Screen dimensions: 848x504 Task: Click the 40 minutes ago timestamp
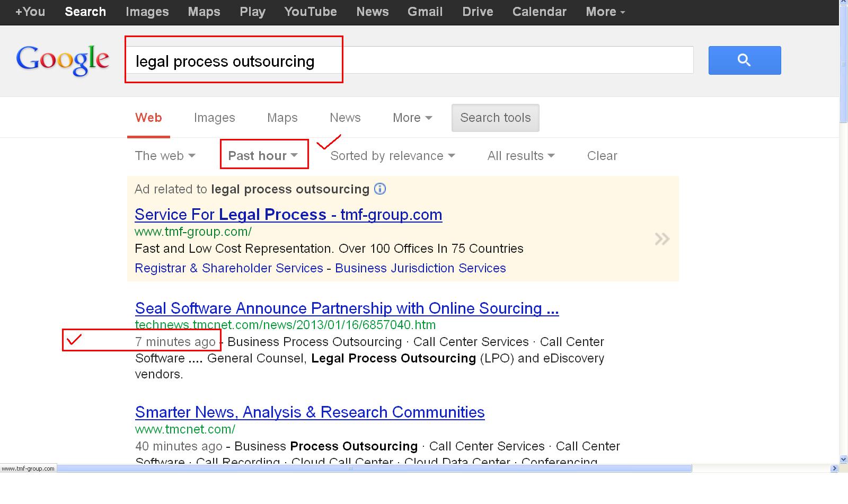[x=179, y=446]
